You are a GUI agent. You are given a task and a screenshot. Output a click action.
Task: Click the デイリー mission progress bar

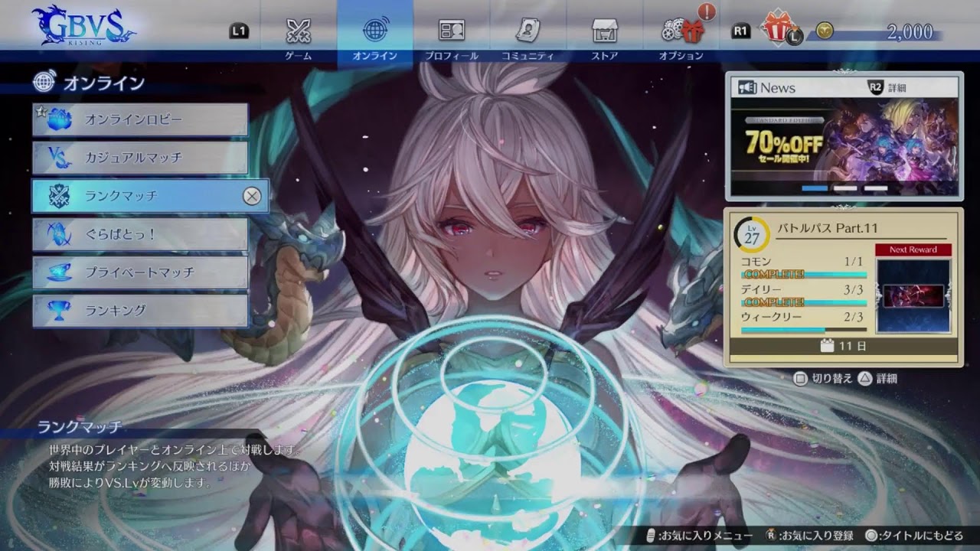point(804,302)
